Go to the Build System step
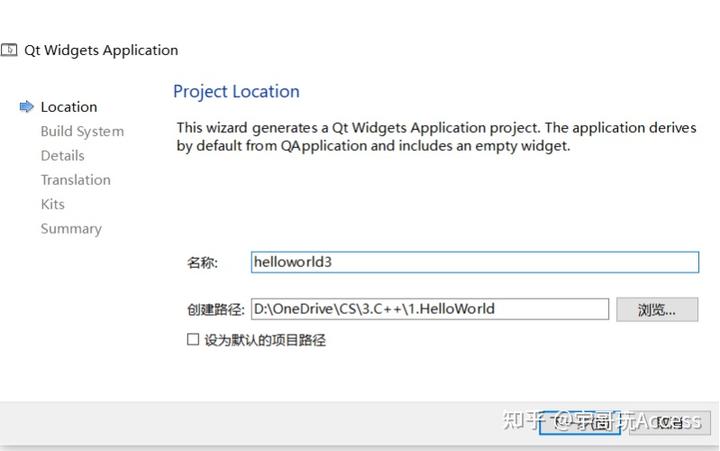 (x=82, y=131)
